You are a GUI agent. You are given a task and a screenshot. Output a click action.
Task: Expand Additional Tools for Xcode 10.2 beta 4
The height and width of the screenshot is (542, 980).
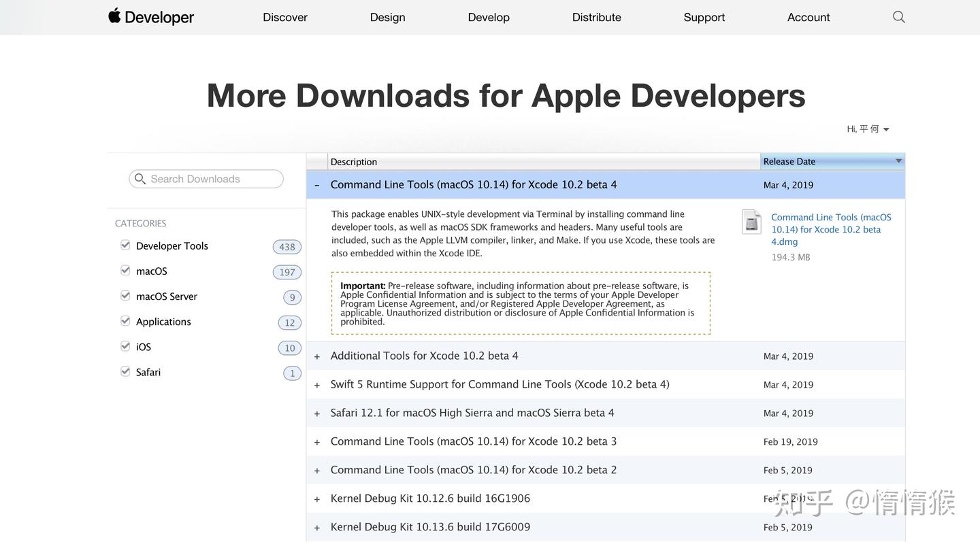317,356
